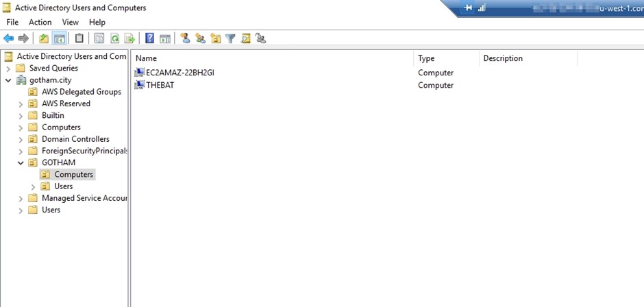The height and width of the screenshot is (307, 644).
Task: Click signal strength icon on connection bar
Action: point(482,8)
